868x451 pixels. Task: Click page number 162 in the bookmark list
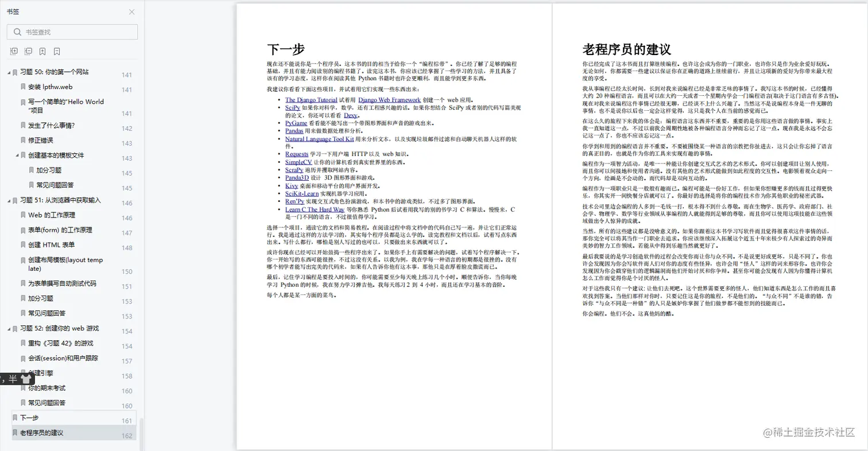tap(127, 436)
